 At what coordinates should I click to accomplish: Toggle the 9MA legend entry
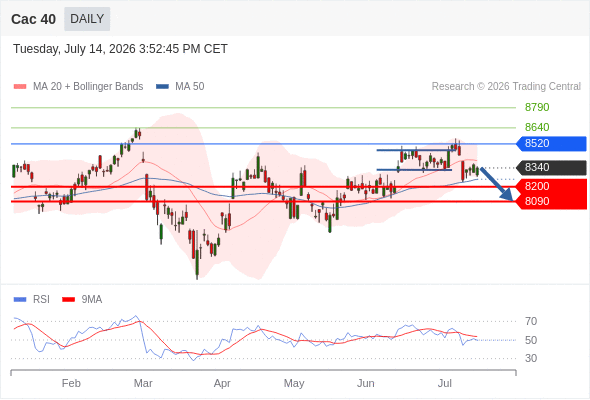[82, 300]
